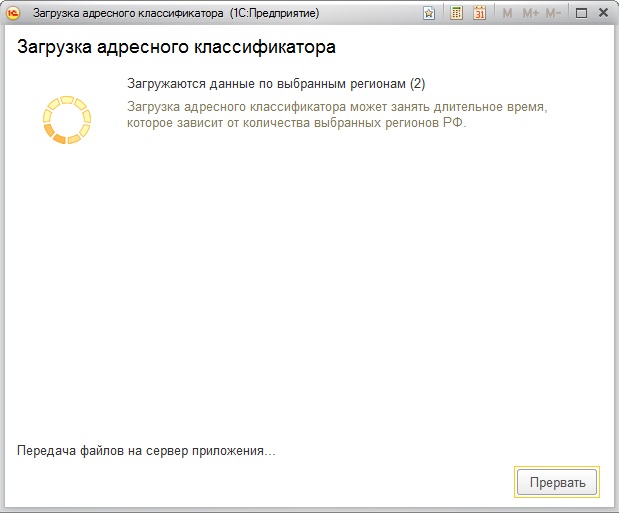Open the calculator tool
This screenshot has height=513, width=619.
[456, 13]
